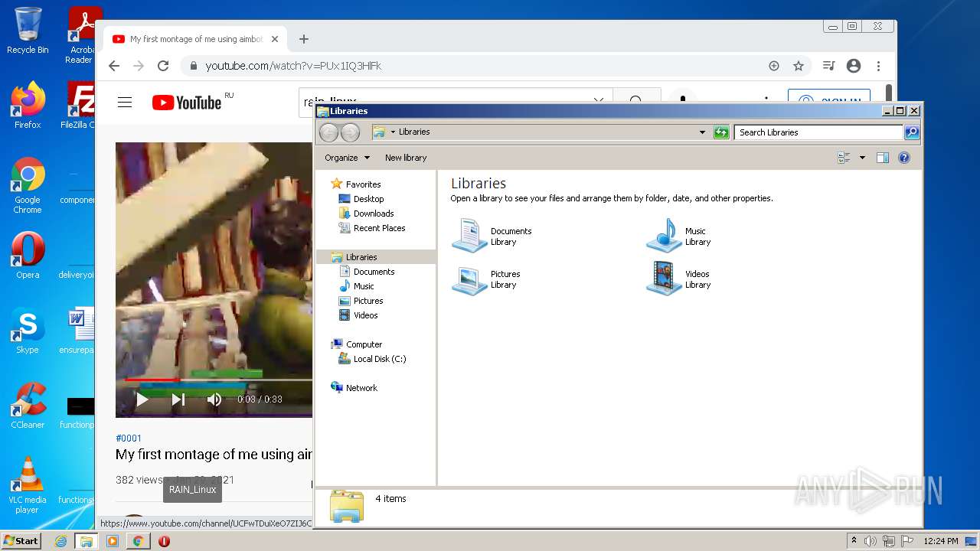The image size is (980, 551).
Task: Reload the YouTube page in Chrome
Action: tap(163, 66)
